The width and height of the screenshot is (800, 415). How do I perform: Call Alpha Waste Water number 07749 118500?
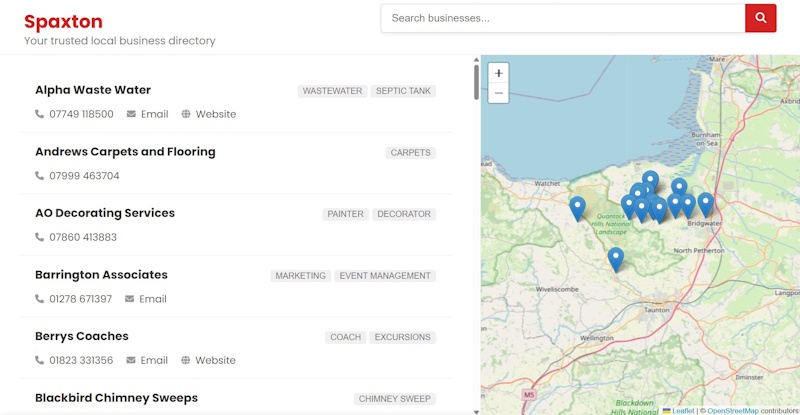click(x=81, y=114)
